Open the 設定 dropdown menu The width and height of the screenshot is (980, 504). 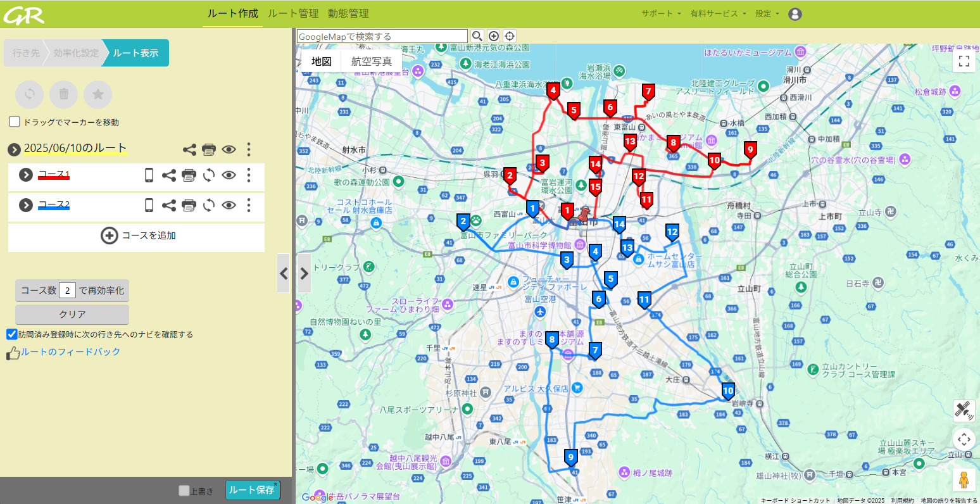(x=763, y=13)
